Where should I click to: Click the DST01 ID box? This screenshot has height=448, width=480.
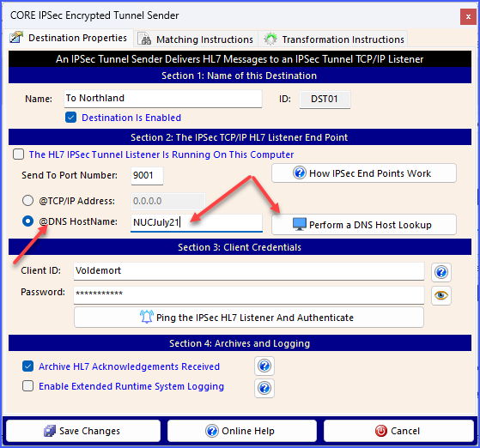coord(325,100)
